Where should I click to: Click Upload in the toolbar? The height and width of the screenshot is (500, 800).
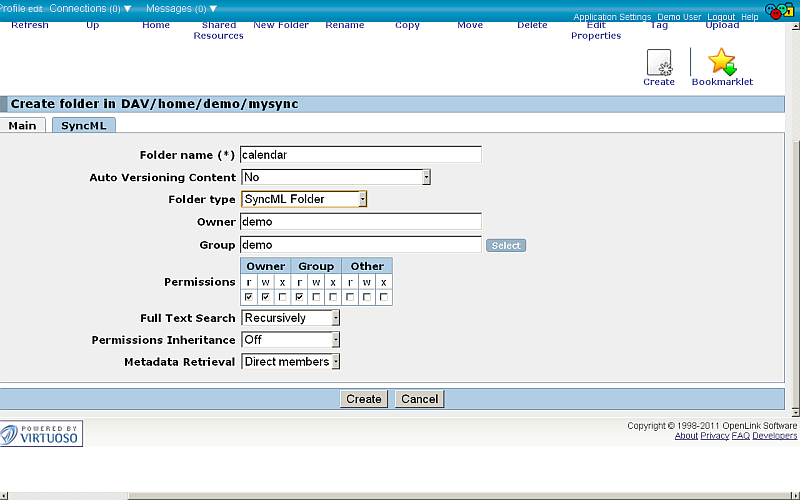722,25
